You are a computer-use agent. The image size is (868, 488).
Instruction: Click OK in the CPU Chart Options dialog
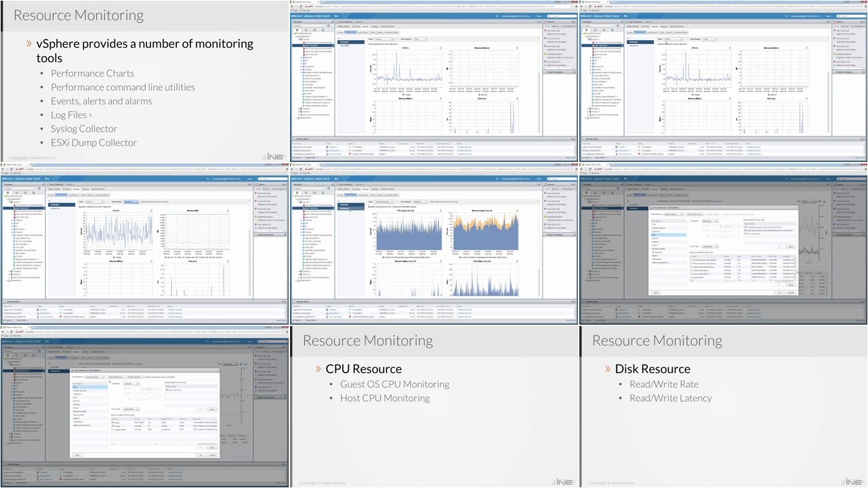coord(201,455)
